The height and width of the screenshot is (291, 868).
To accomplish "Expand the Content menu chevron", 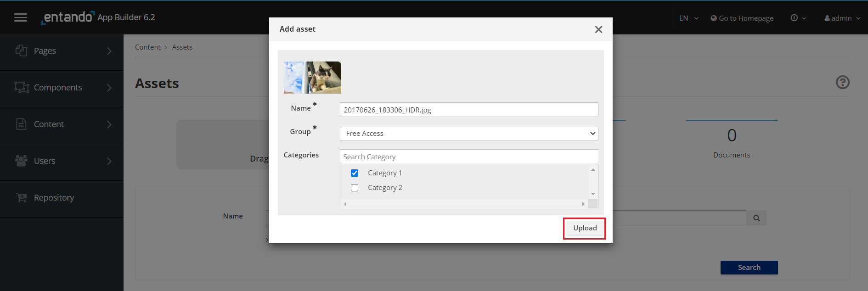I will [x=109, y=124].
